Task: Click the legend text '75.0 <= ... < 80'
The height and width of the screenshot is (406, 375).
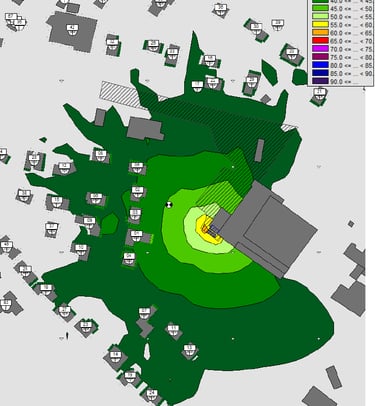Action: point(351,57)
